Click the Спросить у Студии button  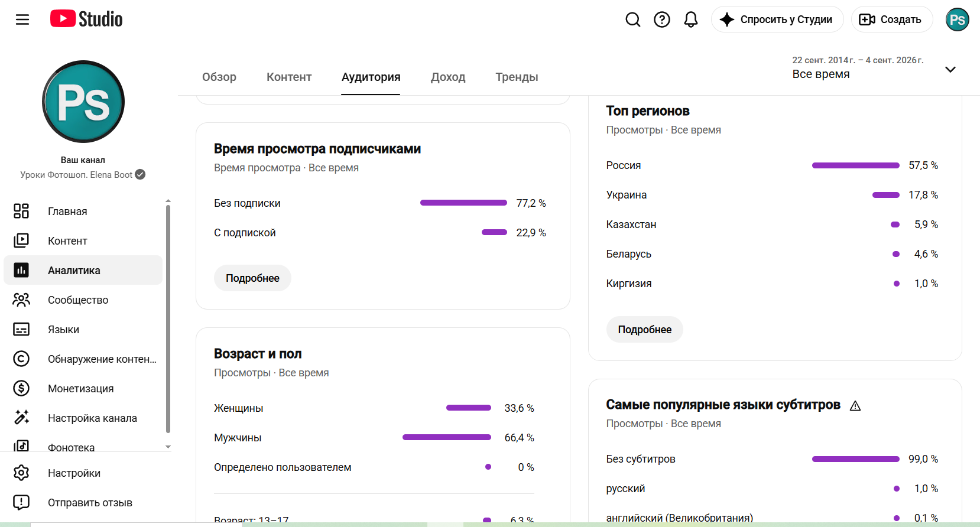click(x=777, y=19)
